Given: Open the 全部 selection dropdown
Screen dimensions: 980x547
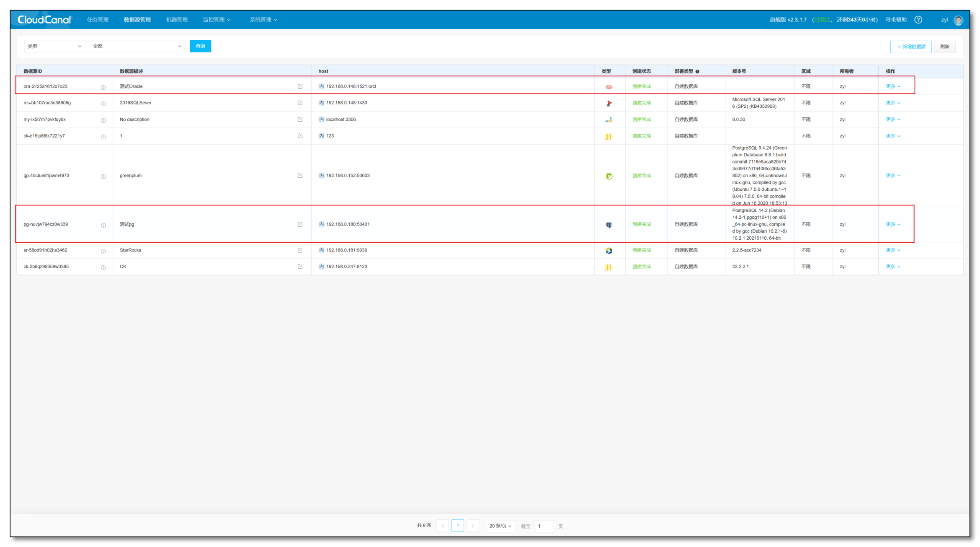Looking at the screenshot, I should pyautogui.click(x=137, y=46).
